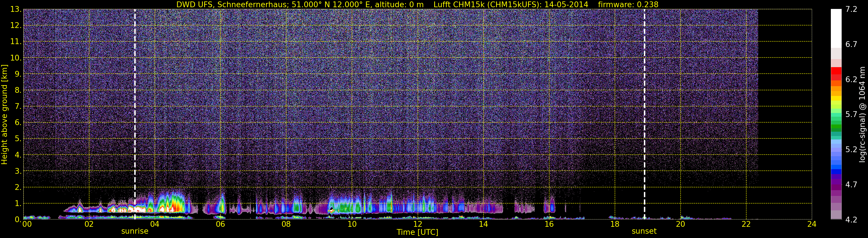The image size is (868, 238).
Task: Click the white dashed sunrise line
Action: click(x=135, y=114)
